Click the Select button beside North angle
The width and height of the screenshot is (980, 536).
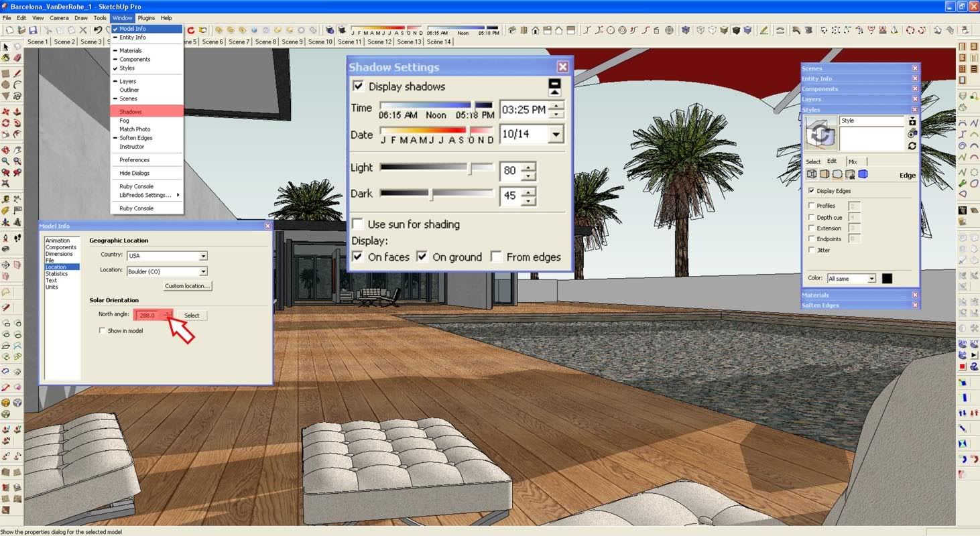[192, 315]
